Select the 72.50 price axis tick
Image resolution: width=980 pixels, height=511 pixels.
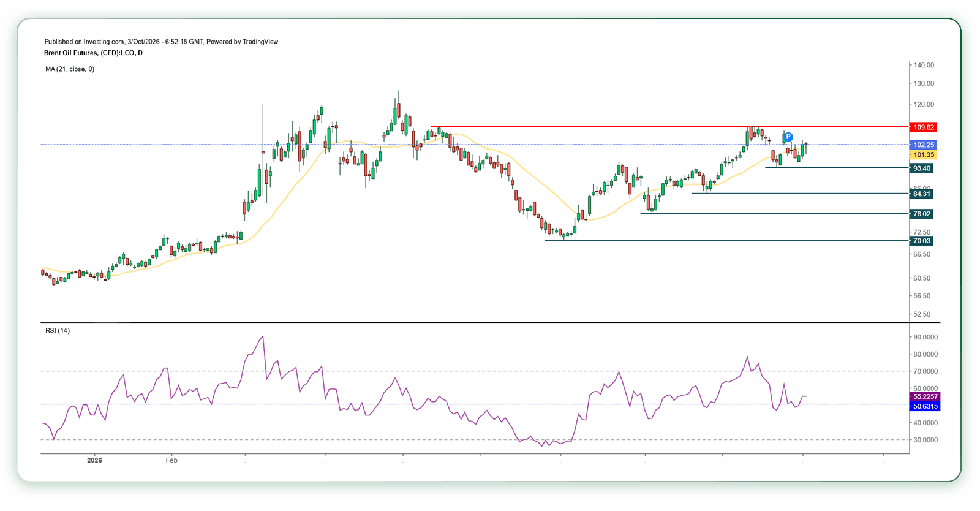pos(922,232)
